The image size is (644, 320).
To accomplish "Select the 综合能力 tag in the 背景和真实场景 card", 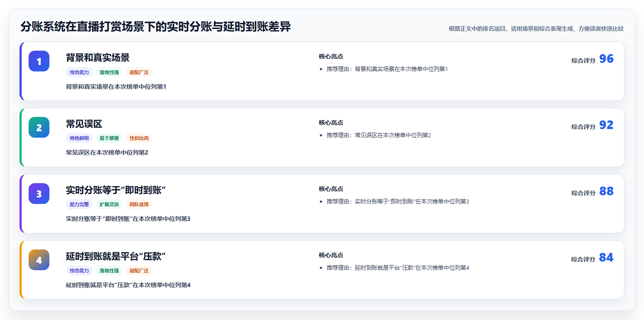I will 79,72.
